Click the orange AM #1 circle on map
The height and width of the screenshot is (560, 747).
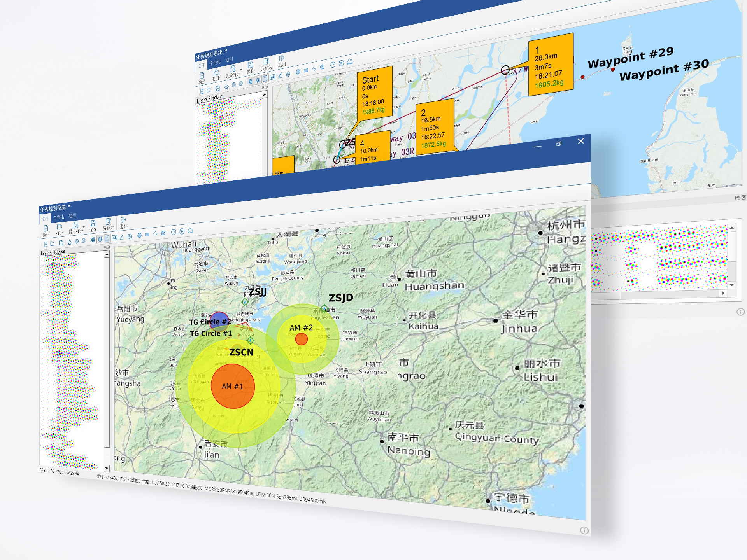(233, 387)
